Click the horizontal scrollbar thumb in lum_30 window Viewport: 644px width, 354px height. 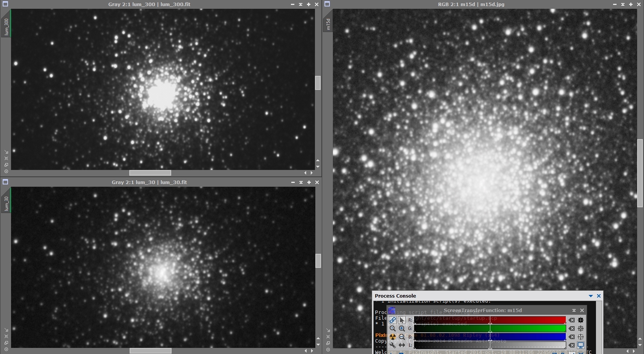tap(151, 351)
